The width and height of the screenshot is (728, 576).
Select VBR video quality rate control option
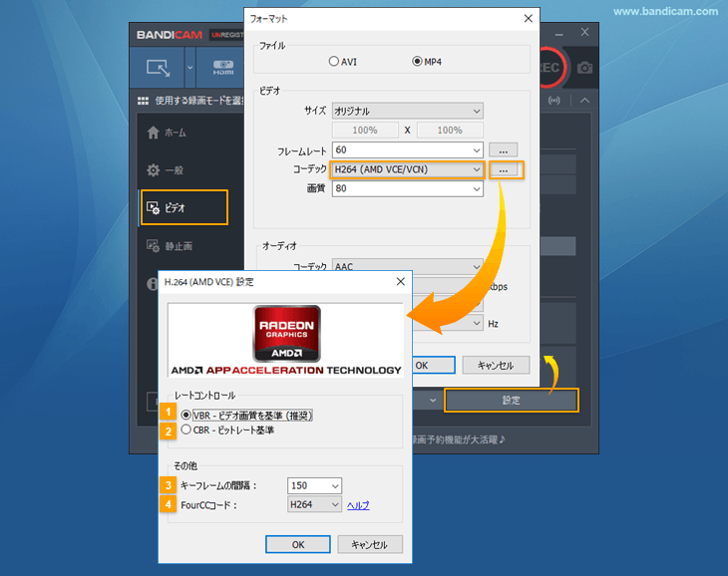pos(186,415)
